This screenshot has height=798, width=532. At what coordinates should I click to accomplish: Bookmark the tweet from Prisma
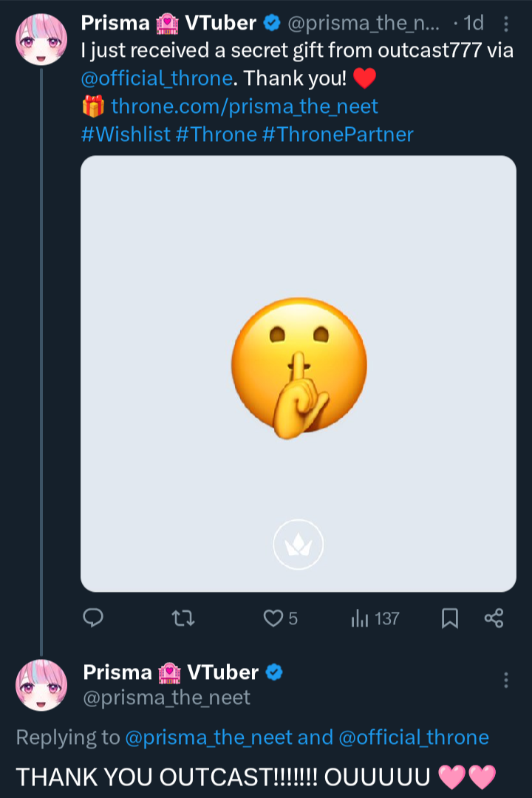[x=449, y=618]
